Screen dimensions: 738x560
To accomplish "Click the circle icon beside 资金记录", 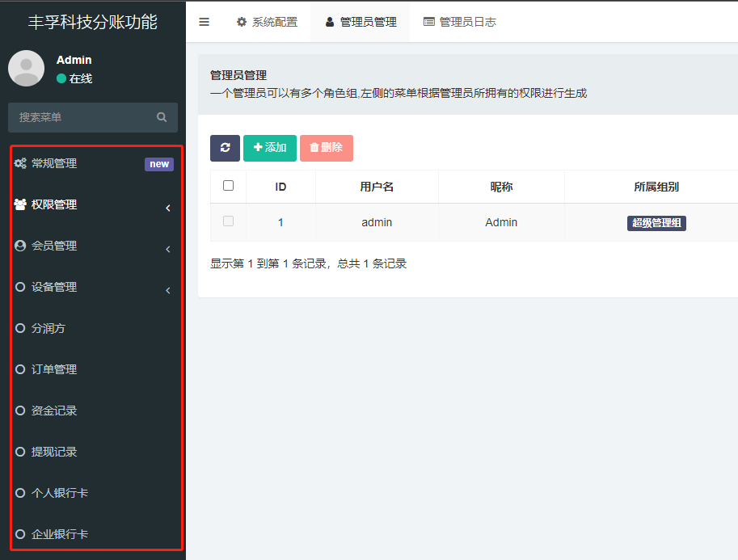I will point(20,411).
